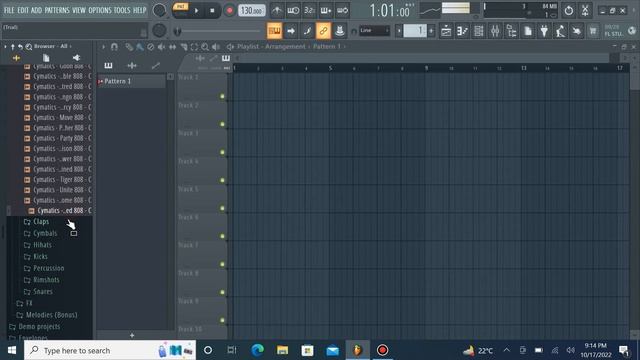Open the Browser - All dropdown
This screenshot has height=360, width=640.
(53, 46)
